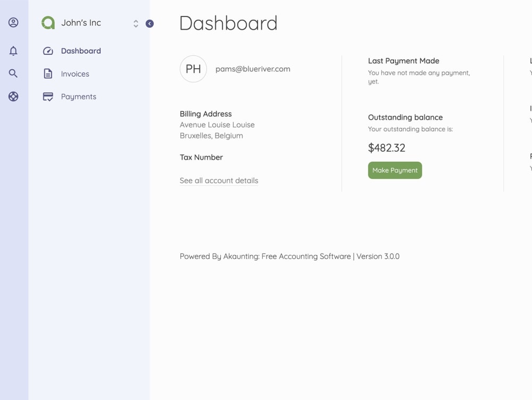Viewport: 532px width, 400px height.
Task: Open the Payments menu item
Action: (x=79, y=97)
